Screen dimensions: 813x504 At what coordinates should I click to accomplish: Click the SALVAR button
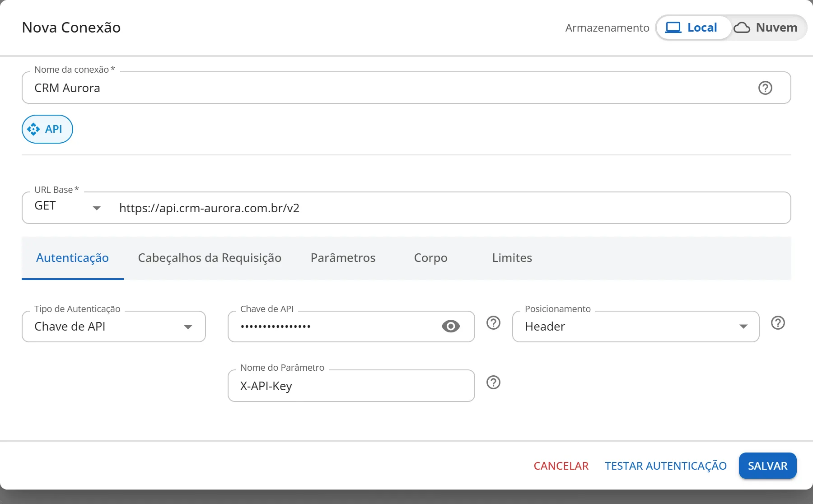pyautogui.click(x=767, y=466)
